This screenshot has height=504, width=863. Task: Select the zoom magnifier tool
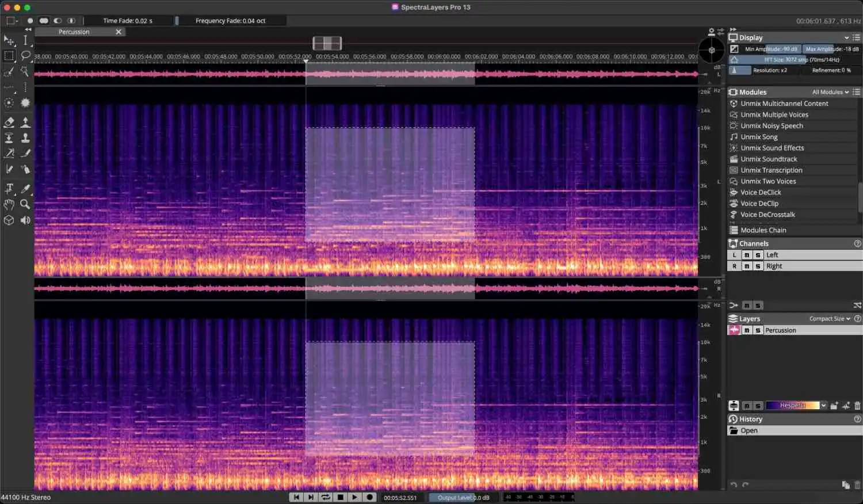point(25,204)
